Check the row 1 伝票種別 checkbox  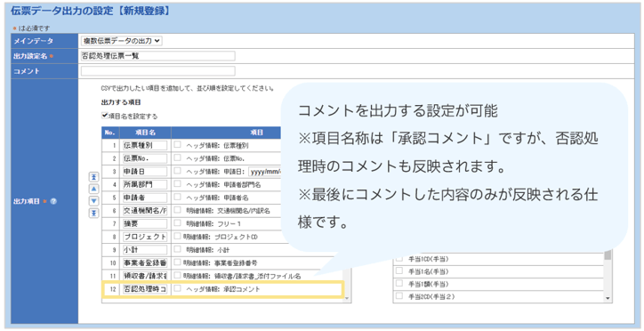pyautogui.click(x=177, y=144)
